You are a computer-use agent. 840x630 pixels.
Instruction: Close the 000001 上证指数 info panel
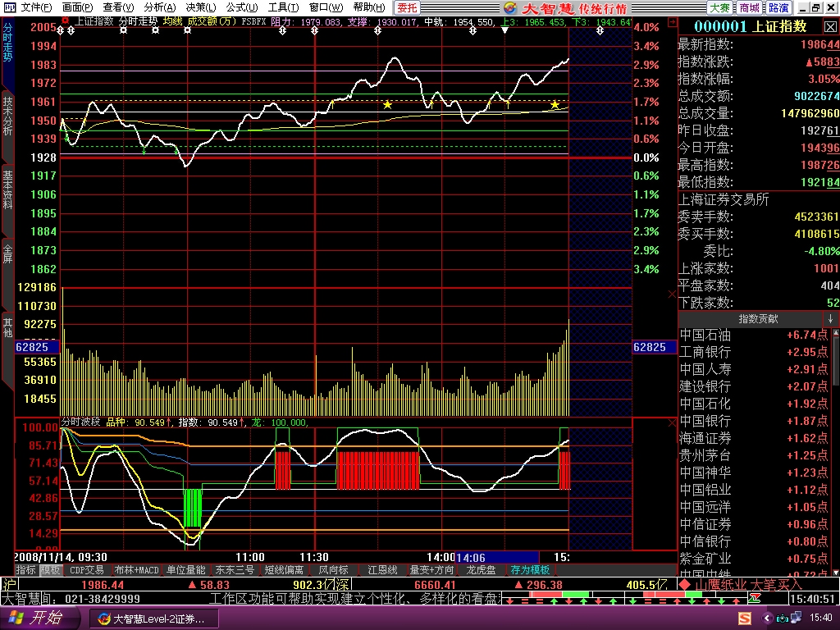click(830, 26)
